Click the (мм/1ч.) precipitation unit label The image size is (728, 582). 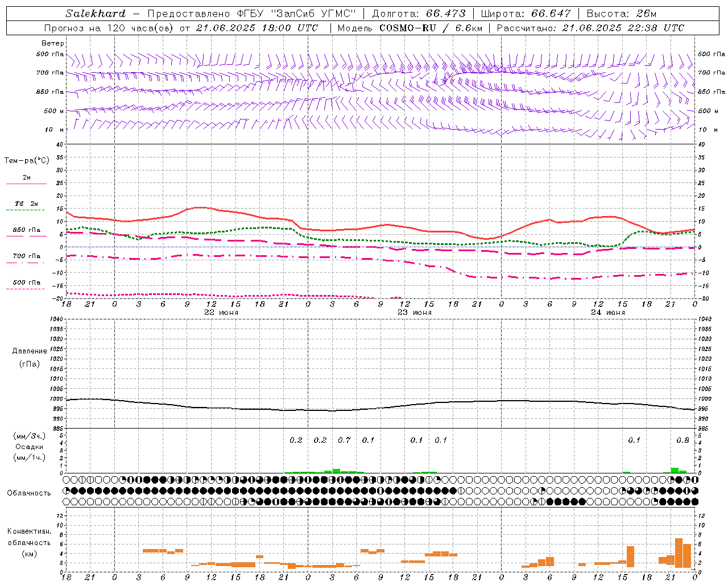(29, 458)
